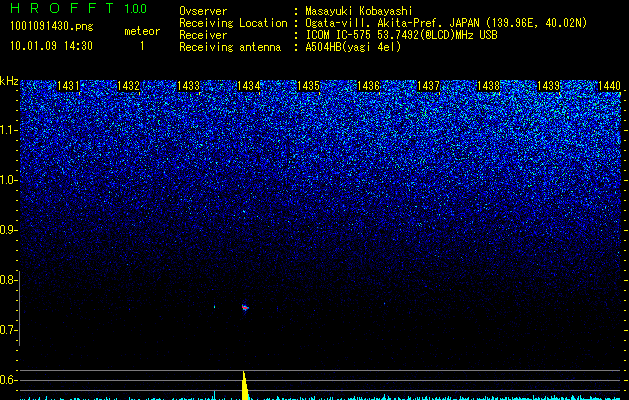Screen dimensions: 629x400
Task: Click time marker 1436
Action: (369, 86)
